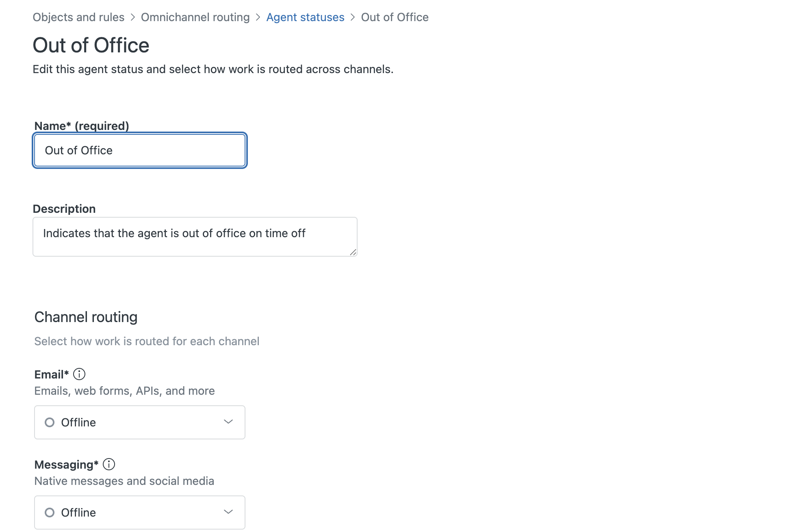Open the Messaging routing Offline dropdown
Screen dimensions: 807x532
pyautogui.click(x=139, y=513)
